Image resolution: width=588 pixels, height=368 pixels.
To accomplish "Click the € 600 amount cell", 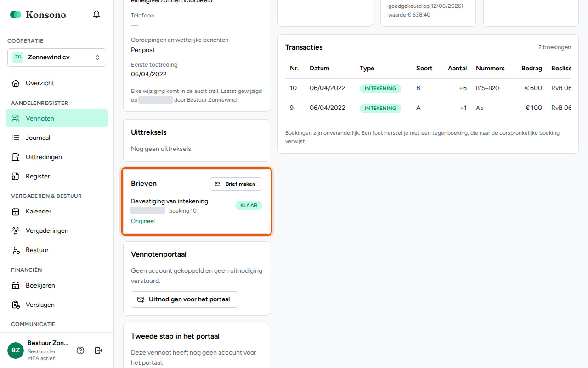I will [x=533, y=88].
